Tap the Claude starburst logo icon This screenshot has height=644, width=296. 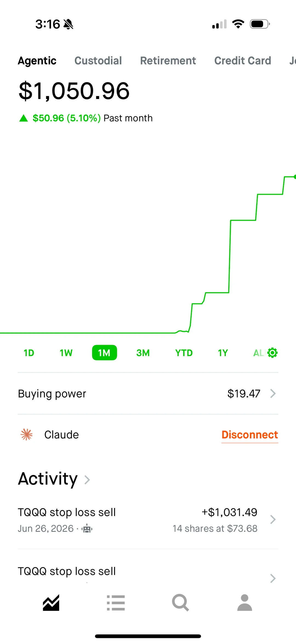click(27, 434)
